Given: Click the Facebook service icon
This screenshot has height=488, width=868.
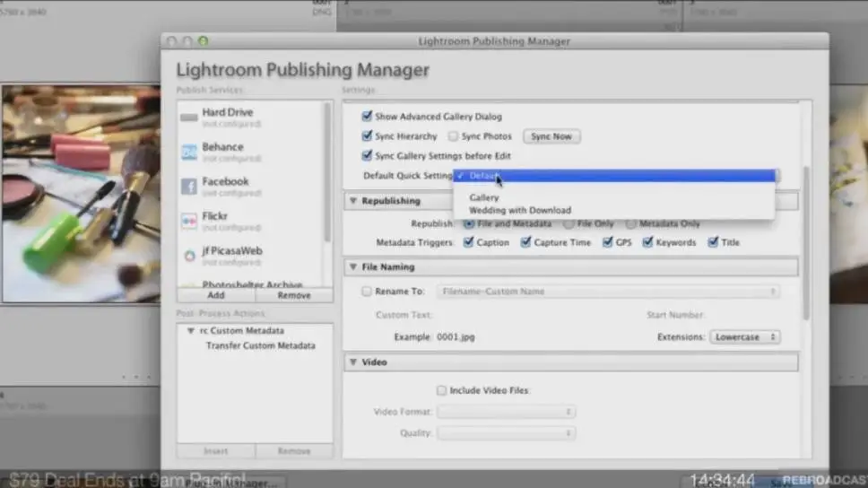Looking at the screenshot, I should coord(189,186).
